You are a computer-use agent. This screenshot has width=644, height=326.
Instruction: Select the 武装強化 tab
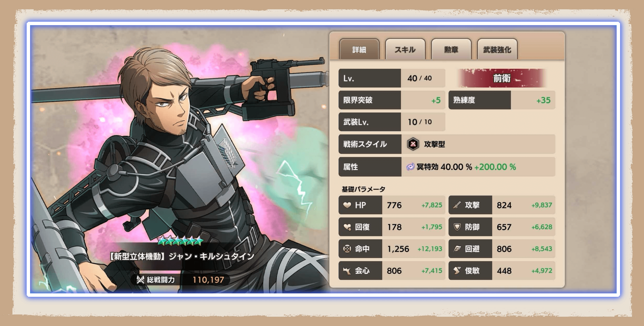(x=497, y=49)
